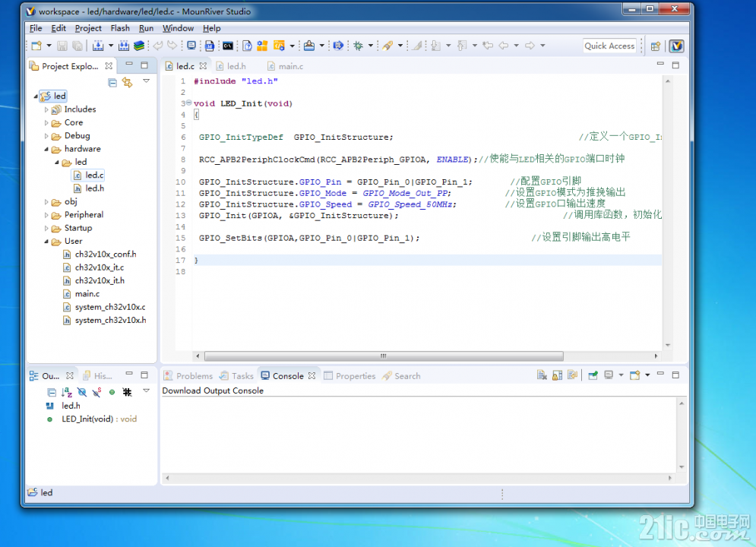Click the blue download-arrow Build icon
This screenshot has width=756, height=547.
click(x=98, y=46)
